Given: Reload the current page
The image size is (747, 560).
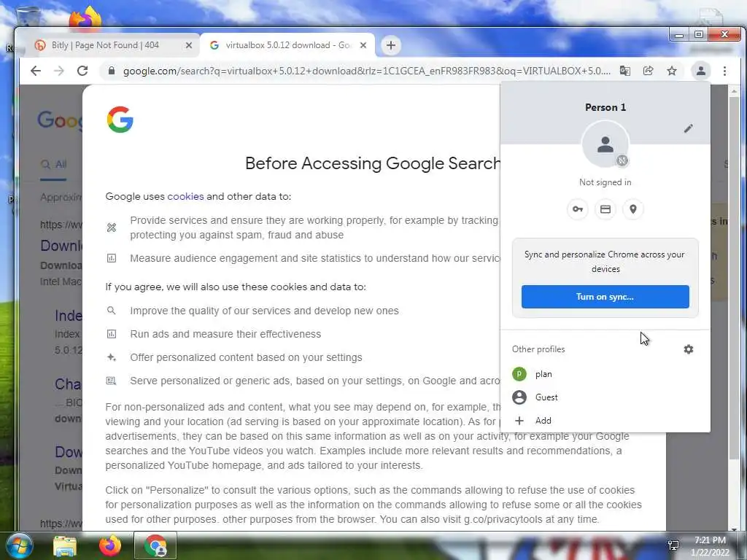Looking at the screenshot, I should click(x=82, y=71).
